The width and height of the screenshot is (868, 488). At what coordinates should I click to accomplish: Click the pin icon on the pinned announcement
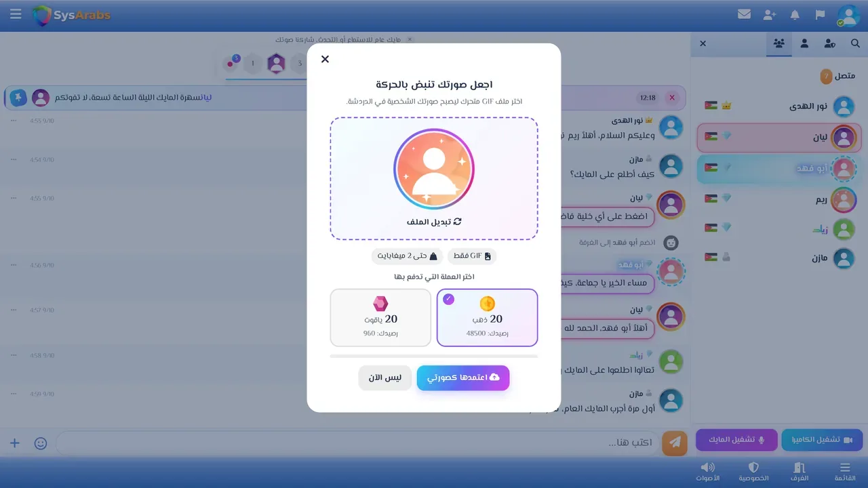tap(18, 98)
